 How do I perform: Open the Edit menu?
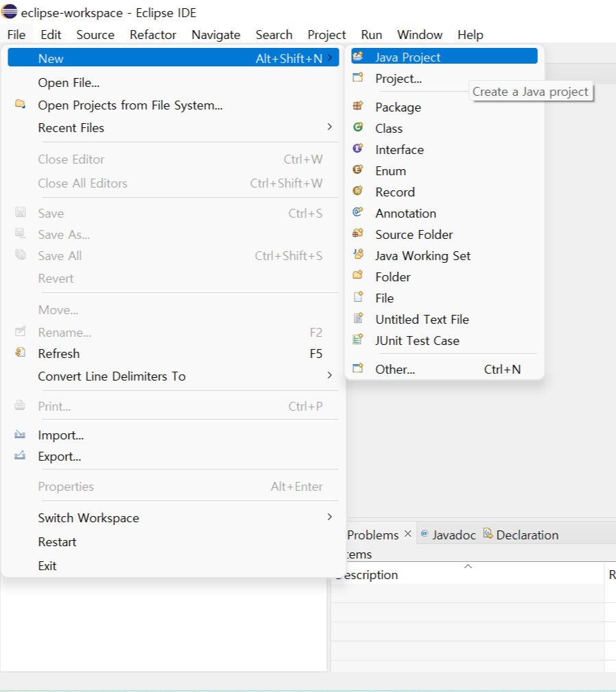pyautogui.click(x=51, y=35)
